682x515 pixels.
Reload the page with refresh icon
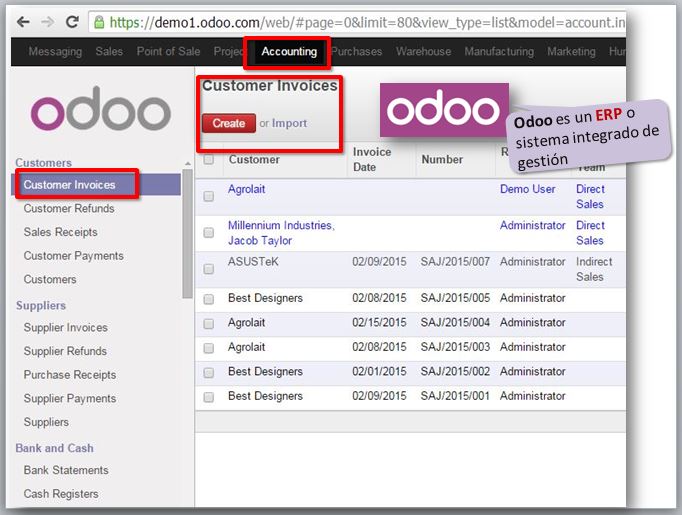pos(72,21)
